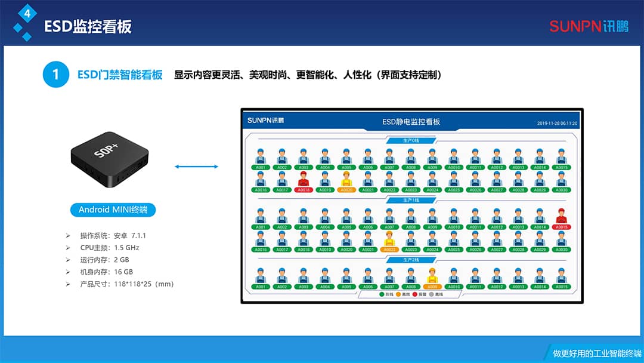Image resolution: width=644 pixels, height=363 pixels.
Task: Select worker A0030 at end of 生产0线
Action: click(561, 190)
